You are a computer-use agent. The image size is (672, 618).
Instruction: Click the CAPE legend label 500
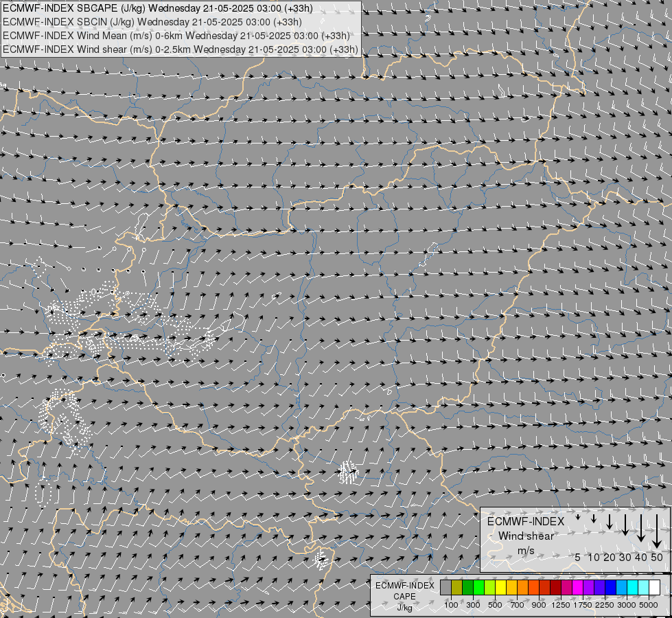495,605
